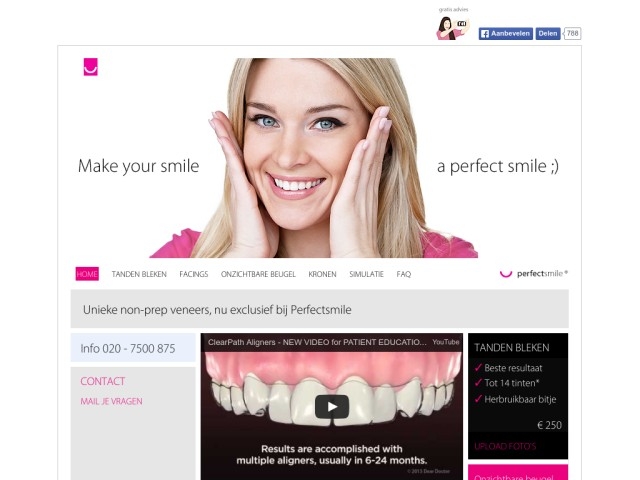Open the KRONEN menu item
This screenshot has height=480, width=640.
[x=322, y=274]
